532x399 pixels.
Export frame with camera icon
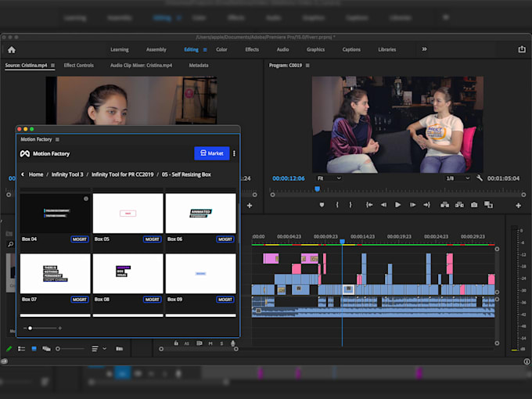pyautogui.click(x=474, y=205)
